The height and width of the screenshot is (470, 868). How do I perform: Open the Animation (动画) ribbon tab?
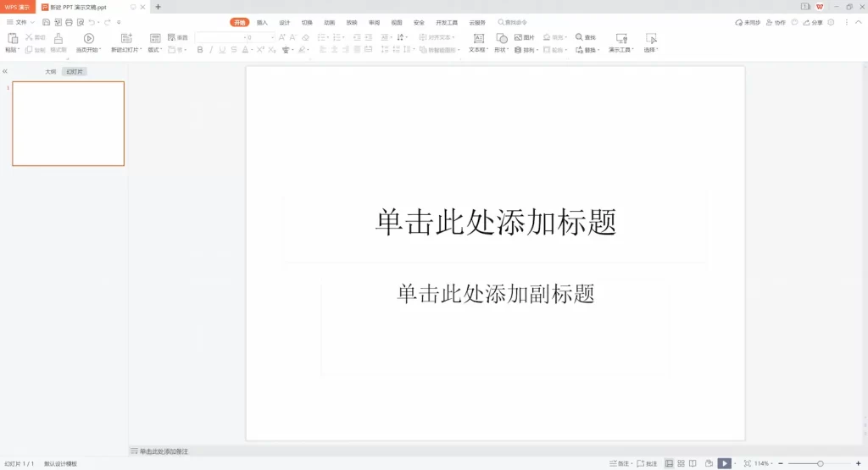coord(330,23)
